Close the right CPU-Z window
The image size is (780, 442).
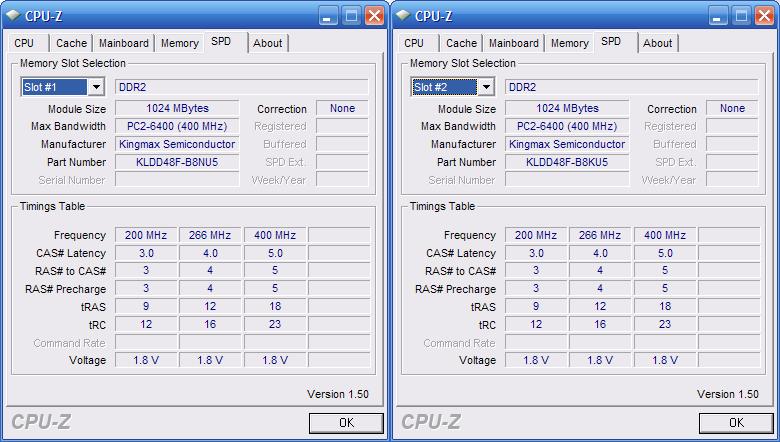765,16
